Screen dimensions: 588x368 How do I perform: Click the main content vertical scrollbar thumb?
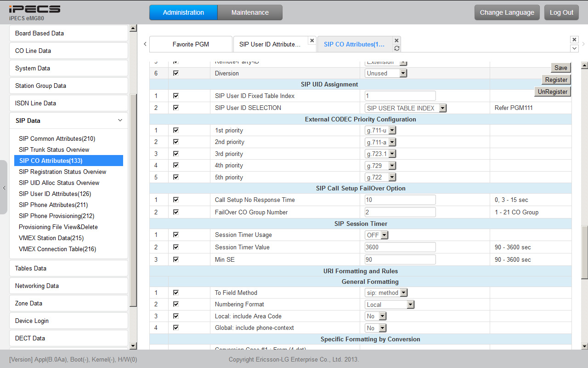click(584, 252)
